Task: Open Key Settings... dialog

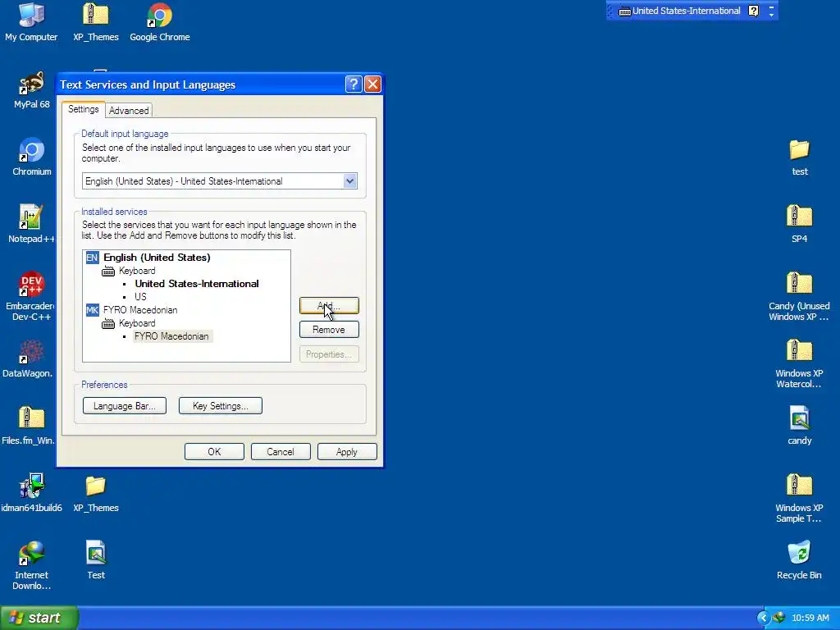Action: pos(220,405)
